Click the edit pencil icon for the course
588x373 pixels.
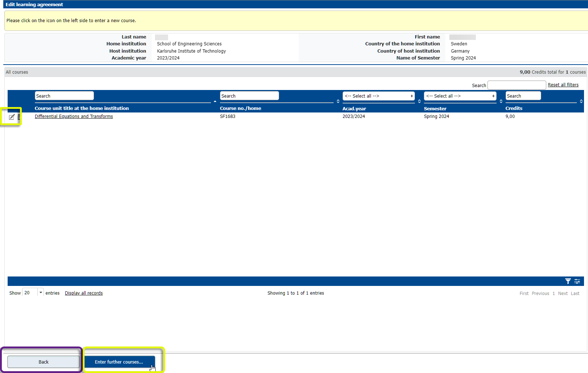click(12, 117)
